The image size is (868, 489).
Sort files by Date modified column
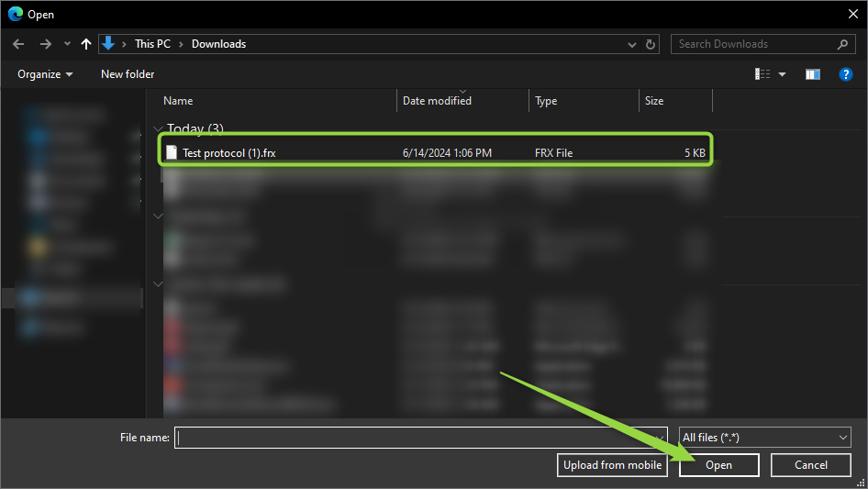click(x=437, y=101)
